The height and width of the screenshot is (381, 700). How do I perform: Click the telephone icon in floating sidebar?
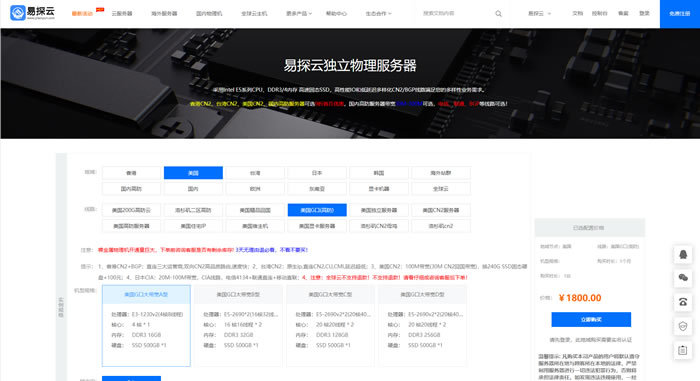tap(683, 302)
